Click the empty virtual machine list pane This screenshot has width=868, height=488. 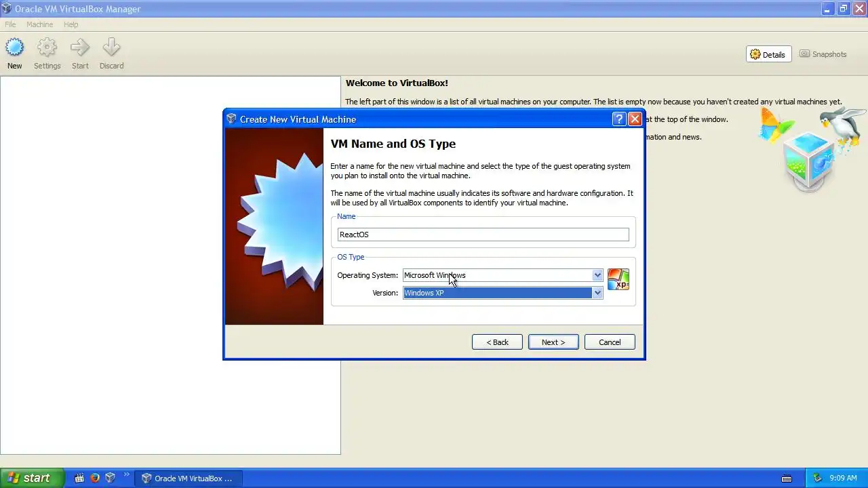point(170,265)
